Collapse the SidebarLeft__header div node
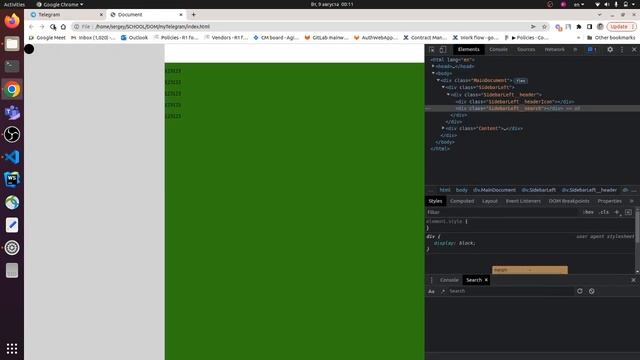The image size is (640, 360). coord(448,94)
